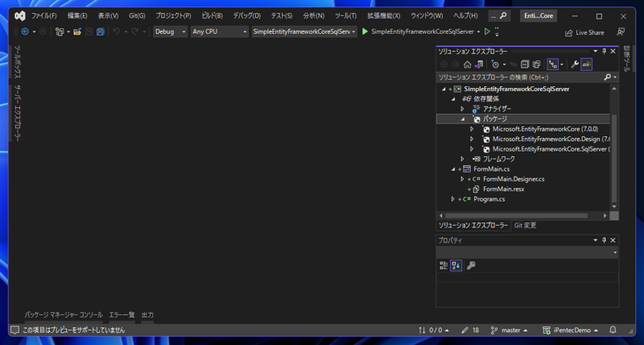Open the Debug configuration dropdown

[170, 31]
